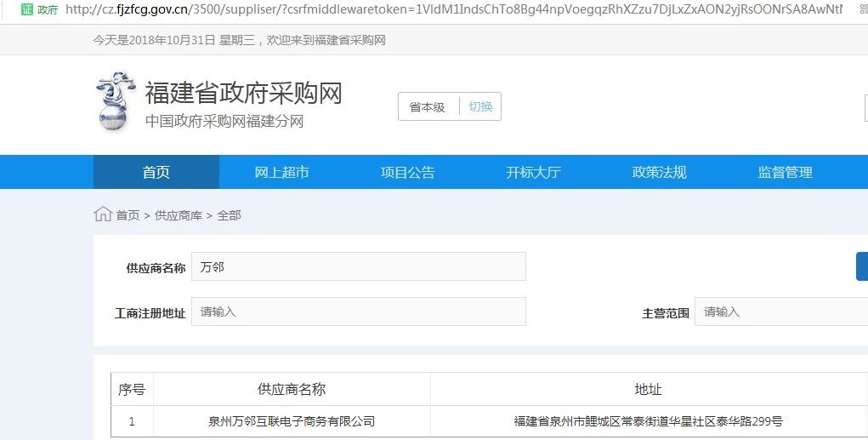This screenshot has height=440, width=868.
Task: Click 全部 breadcrumb item
Action: (x=230, y=215)
